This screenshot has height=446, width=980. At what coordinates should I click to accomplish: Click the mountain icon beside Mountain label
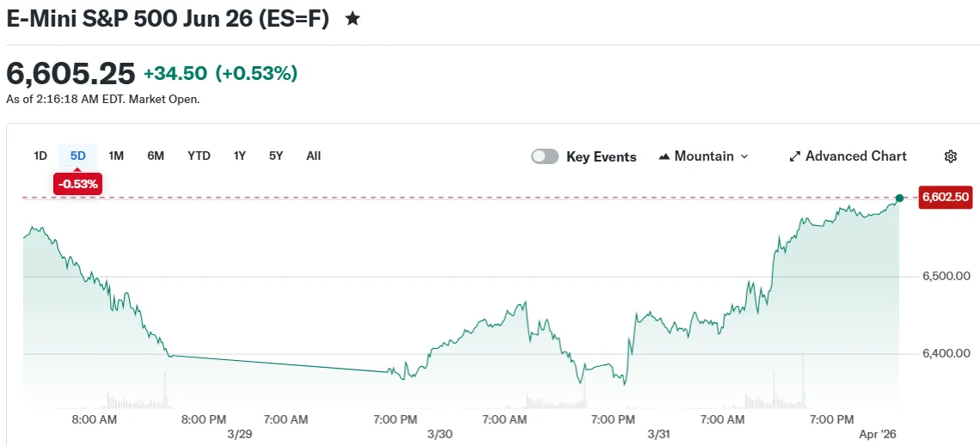click(665, 156)
